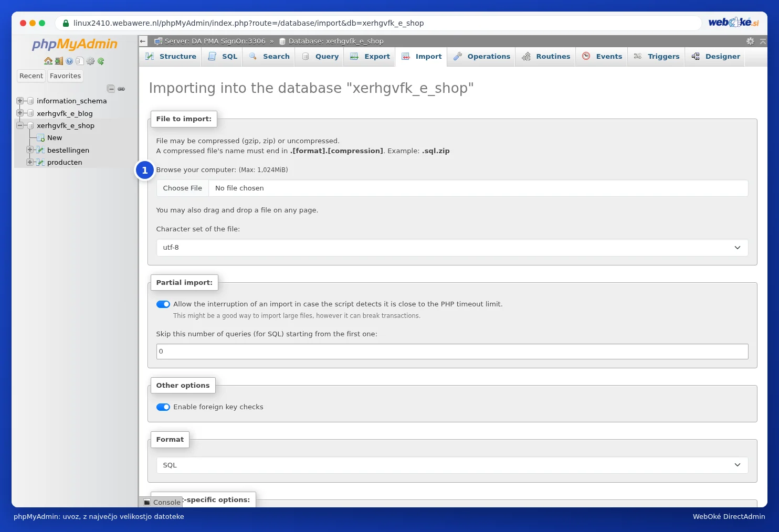Screen dimensions: 779x532
Task: Open the MySQL documentation page icon
Action: click(80, 61)
